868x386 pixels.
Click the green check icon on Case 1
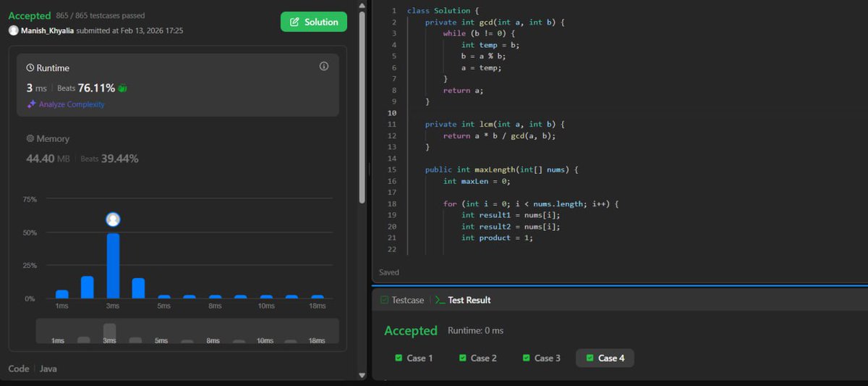(x=399, y=358)
